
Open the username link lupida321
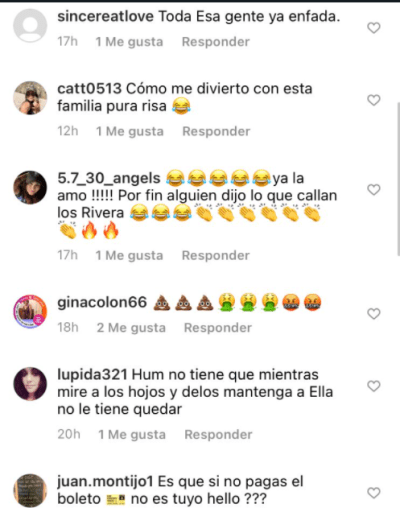[92, 375]
